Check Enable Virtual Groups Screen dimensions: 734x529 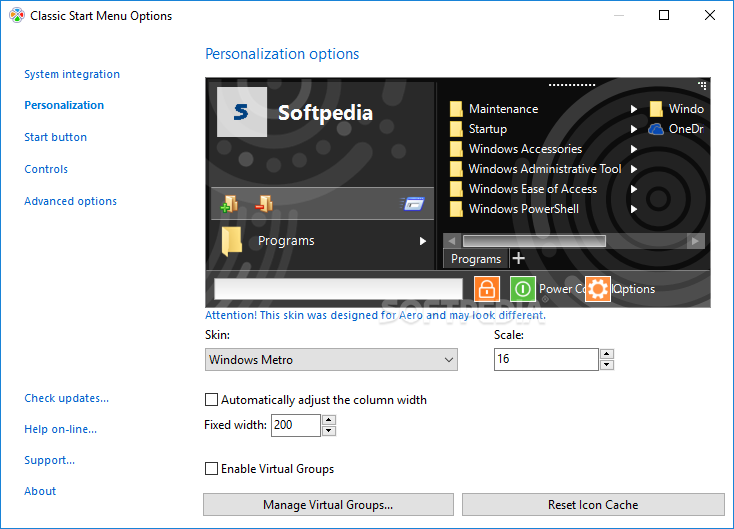(212, 468)
